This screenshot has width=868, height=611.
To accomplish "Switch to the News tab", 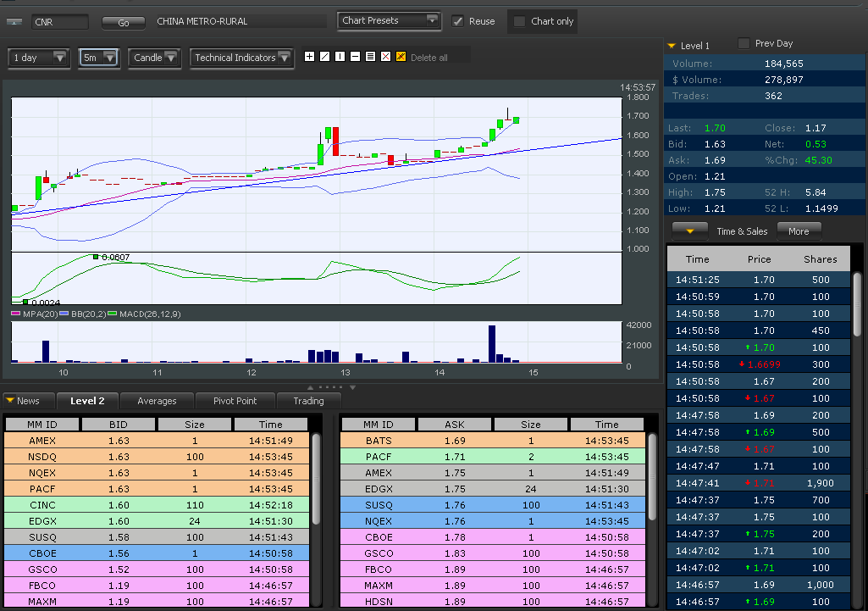I will (x=29, y=401).
